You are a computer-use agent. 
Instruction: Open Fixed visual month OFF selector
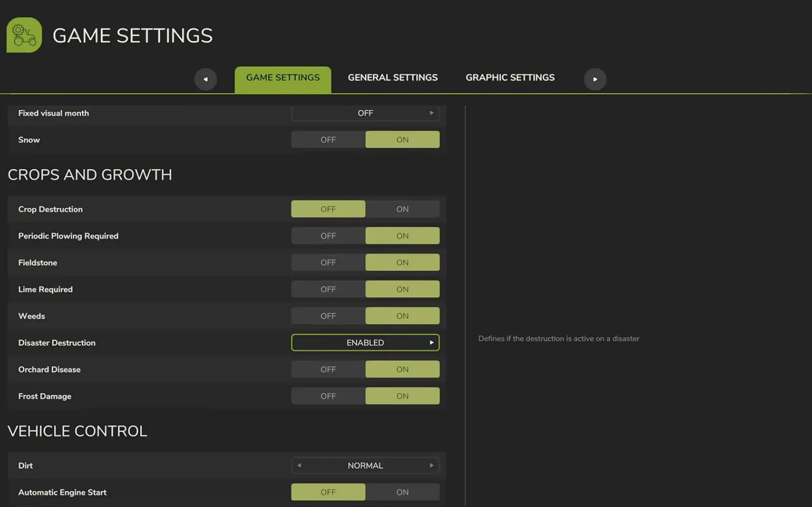(365, 113)
